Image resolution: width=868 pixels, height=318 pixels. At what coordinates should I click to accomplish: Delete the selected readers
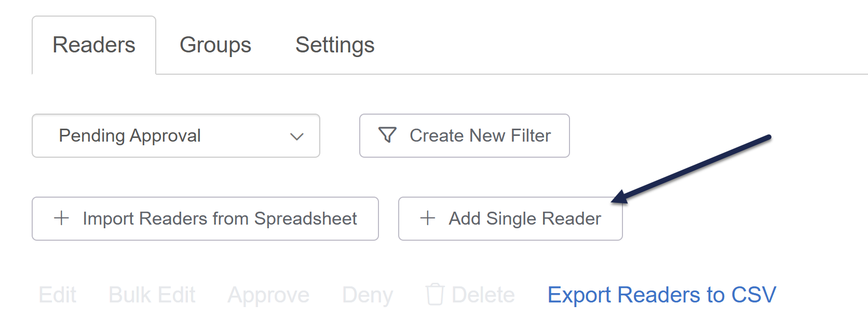pos(483,295)
